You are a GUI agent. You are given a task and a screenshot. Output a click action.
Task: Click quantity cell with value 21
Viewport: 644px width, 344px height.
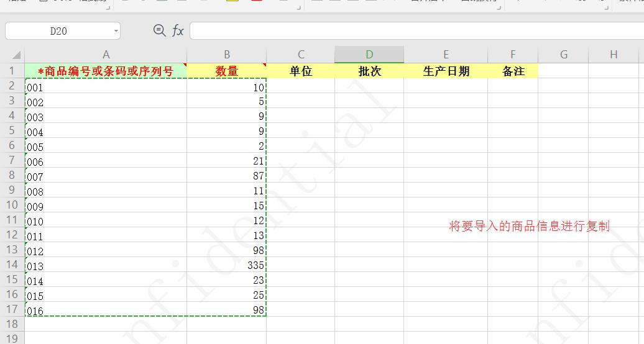click(227, 160)
